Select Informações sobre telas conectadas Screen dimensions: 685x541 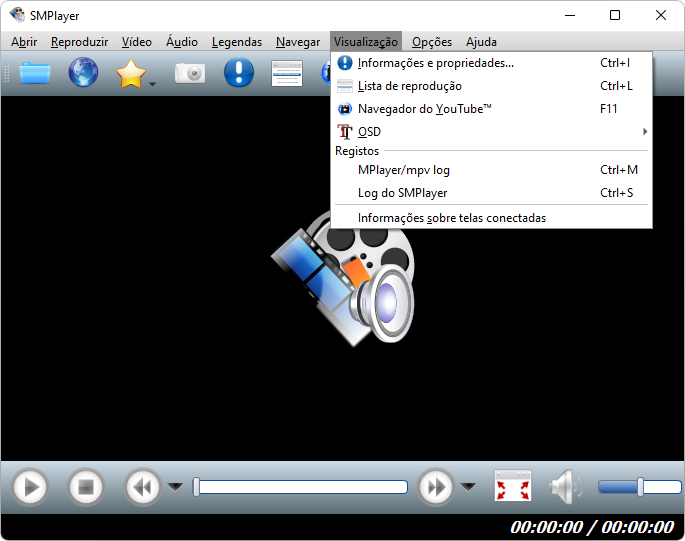coord(491,218)
